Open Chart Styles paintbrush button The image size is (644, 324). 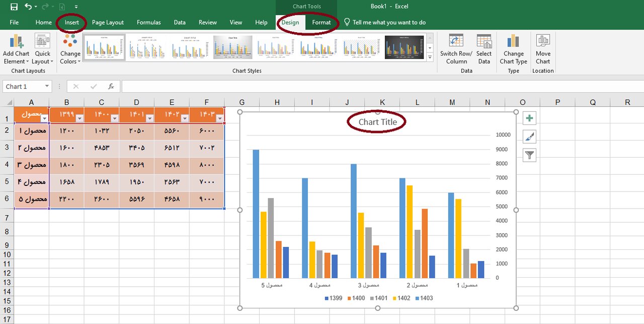coord(529,137)
